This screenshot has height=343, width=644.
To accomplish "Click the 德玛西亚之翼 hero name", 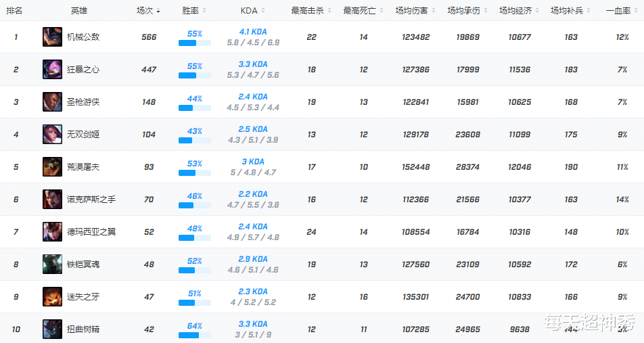I will tap(91, 231).
